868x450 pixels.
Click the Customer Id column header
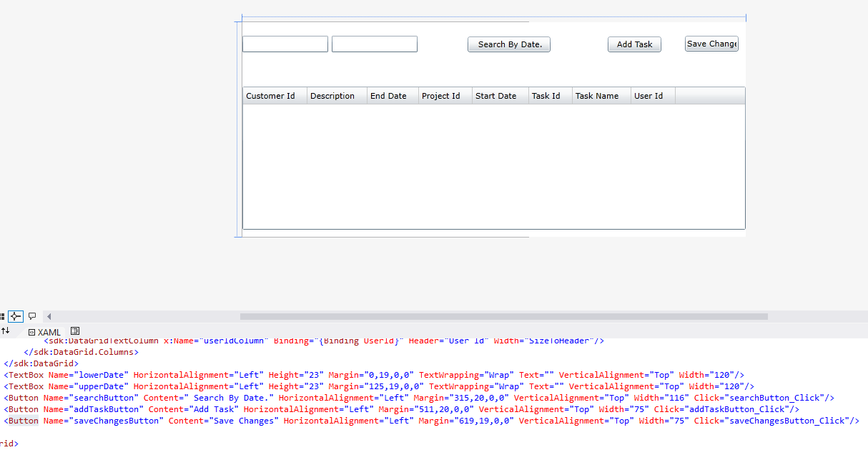(x=275, y=96)
